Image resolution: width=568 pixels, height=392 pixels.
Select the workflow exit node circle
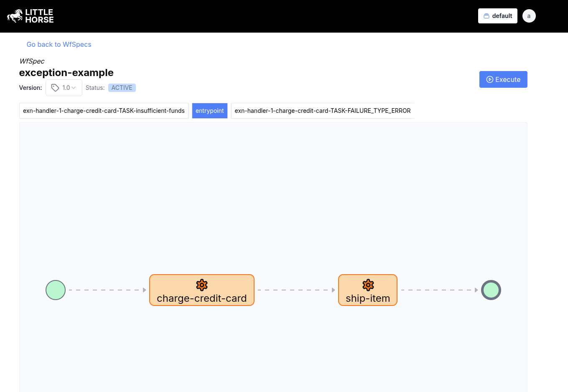pos(491,290)
